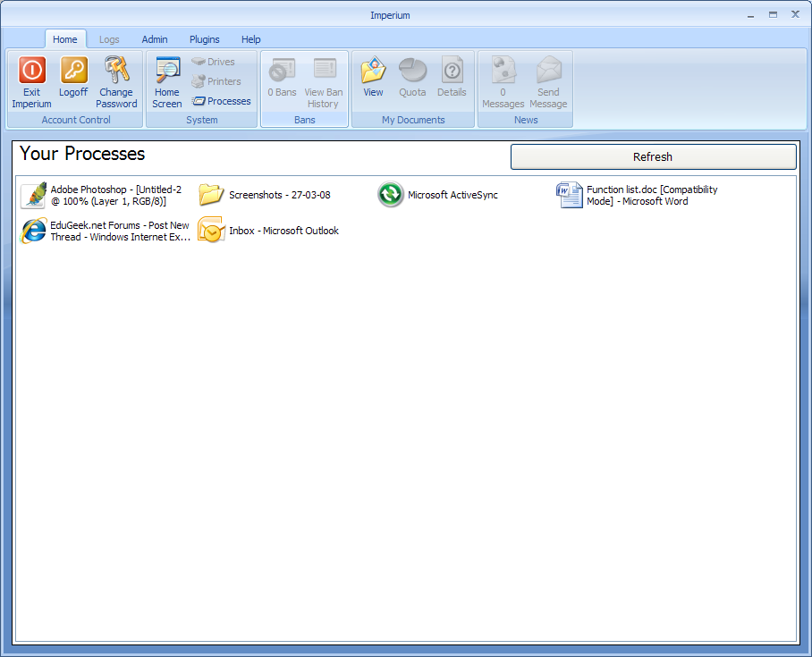Screen dimensions: 812x657
Task: Click the Word document icon for Function list.doc
Action: 570,195
